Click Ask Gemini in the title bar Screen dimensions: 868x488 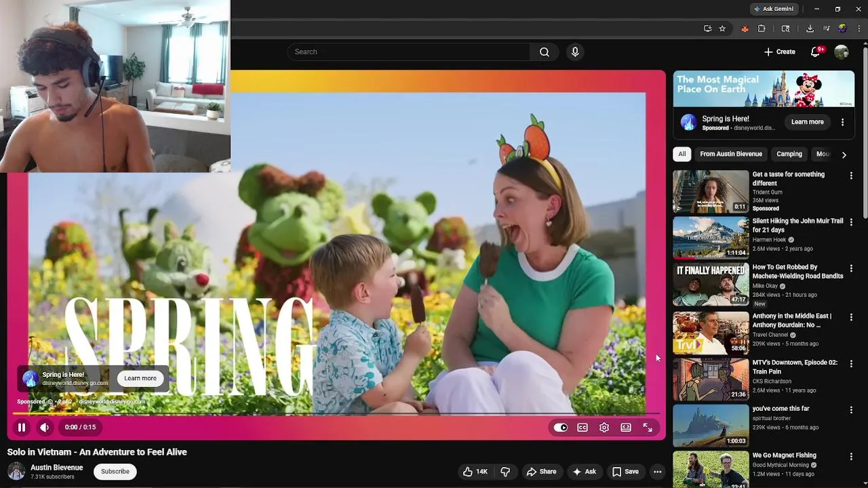coord(773,9)
